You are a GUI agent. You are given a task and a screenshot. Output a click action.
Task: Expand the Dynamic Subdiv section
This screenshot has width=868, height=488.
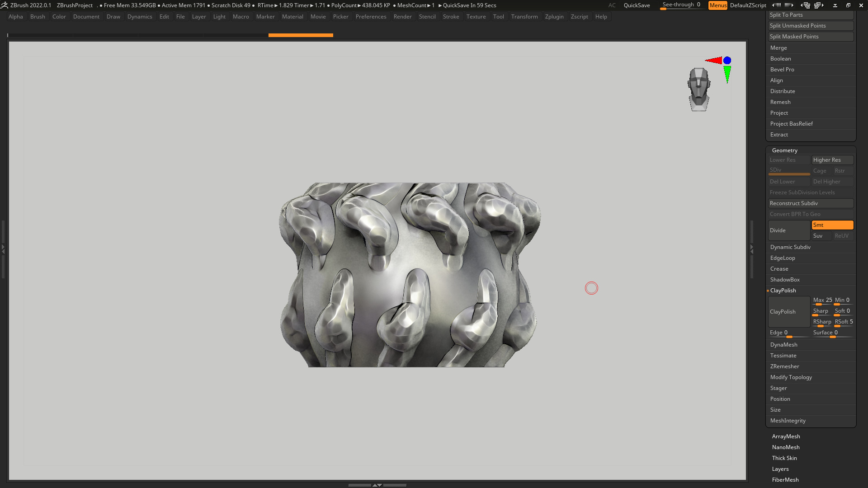click(790, 247)
